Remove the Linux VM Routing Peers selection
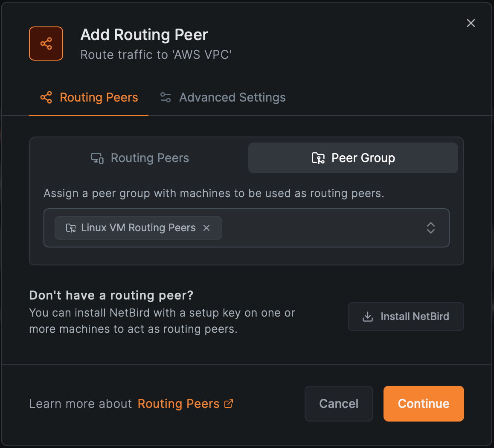494x448 pixels. click(206, 228)
